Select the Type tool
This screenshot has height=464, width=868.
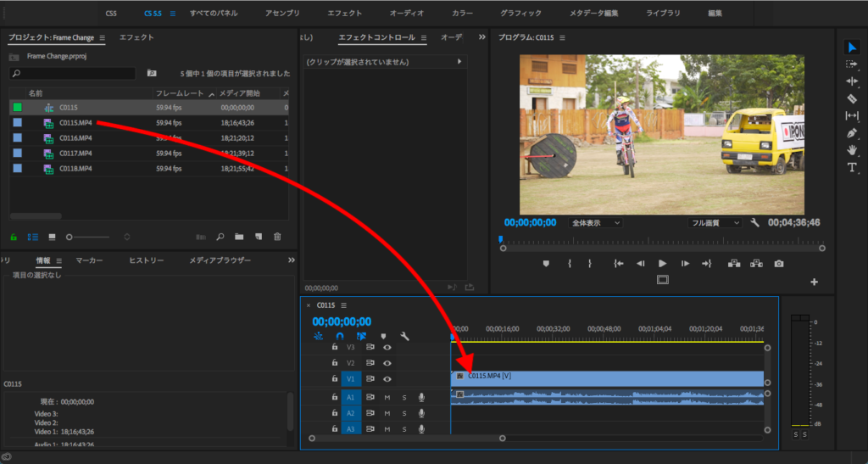coord(852,168)
